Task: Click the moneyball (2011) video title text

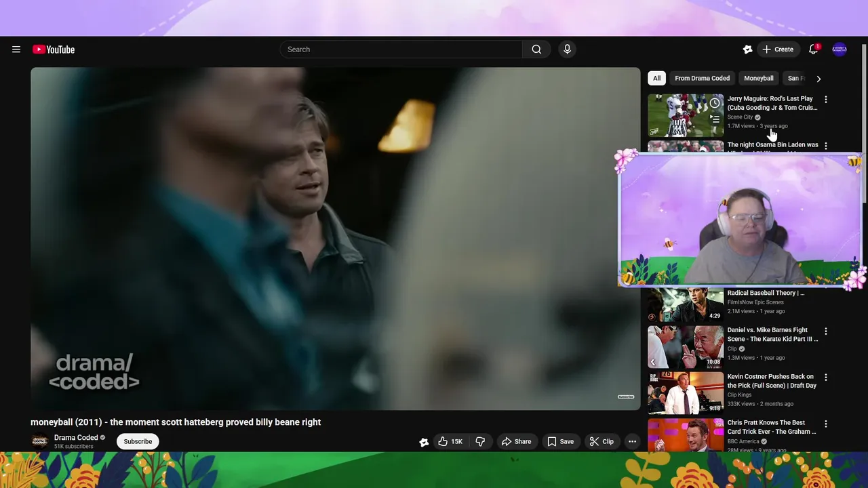Action: coord(176,422)
